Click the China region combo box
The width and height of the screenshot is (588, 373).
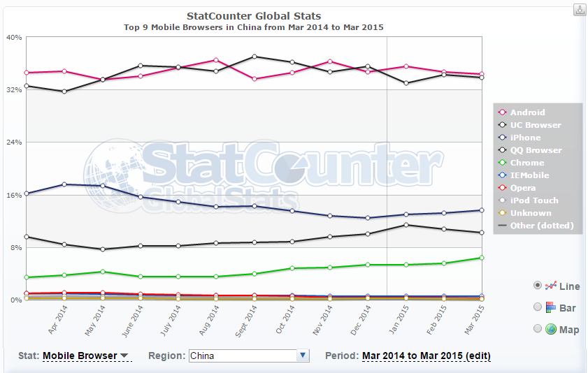tap(243, 356)
